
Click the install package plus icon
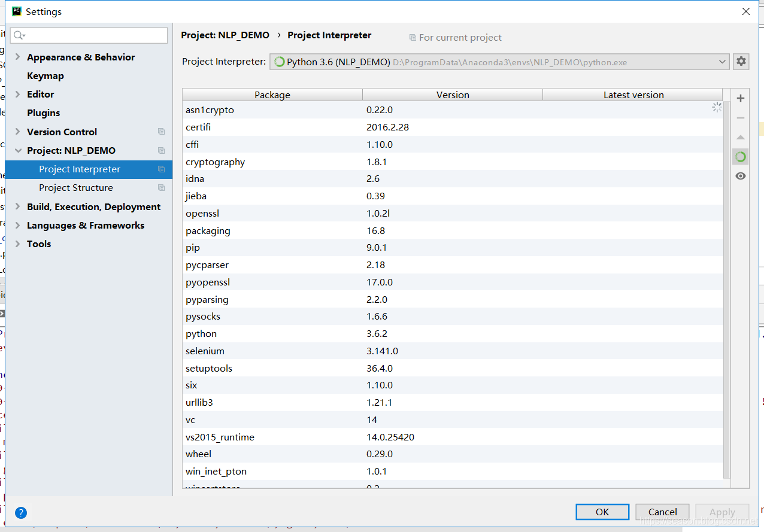pyautogui.click(x=741, y=98)
